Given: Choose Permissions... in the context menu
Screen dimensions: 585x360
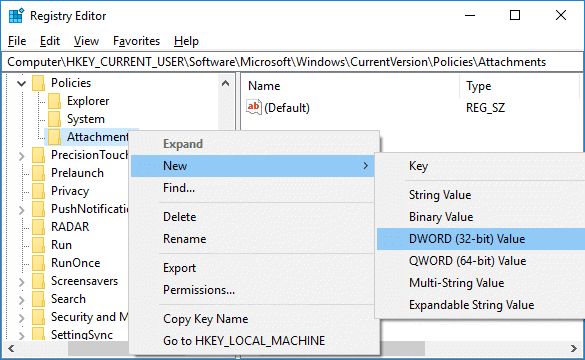Looking at the screenshot, I should [x=253, y=290].
